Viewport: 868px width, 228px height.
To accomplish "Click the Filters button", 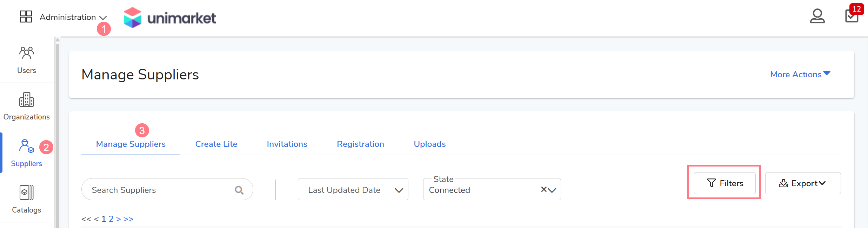I will point(725,183).
